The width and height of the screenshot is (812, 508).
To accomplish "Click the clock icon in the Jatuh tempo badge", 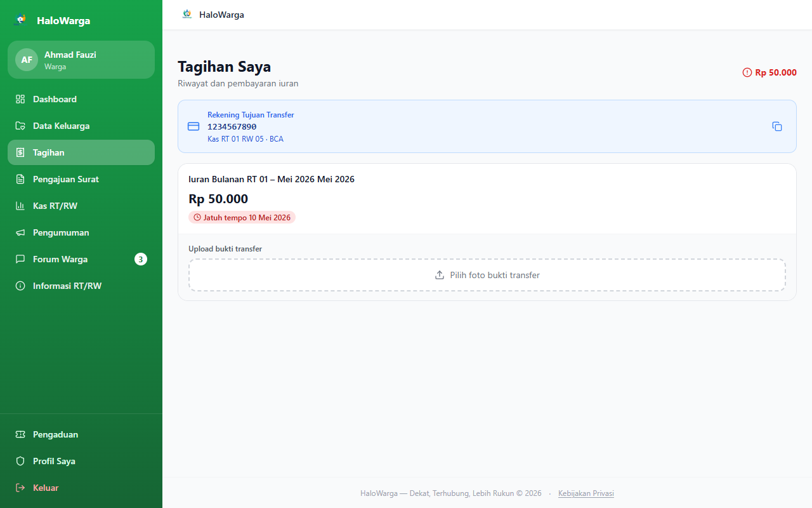I will click(197, 217).
